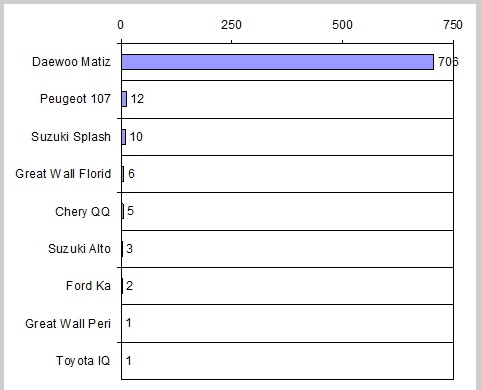This screenshot has width=481, height=390.
Task: Select the Great Wall Florid bar
Action: click(x=123, y=174)
